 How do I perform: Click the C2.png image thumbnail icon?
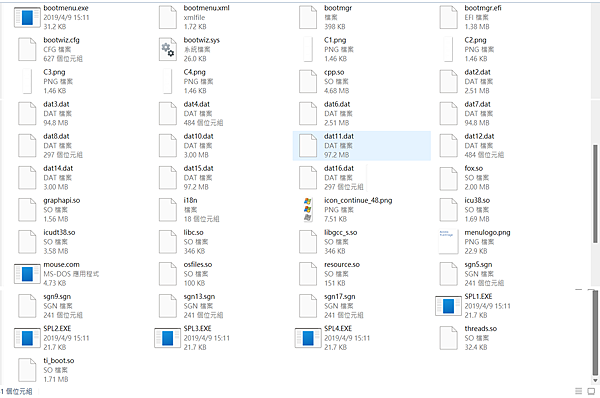coord(448,49)
